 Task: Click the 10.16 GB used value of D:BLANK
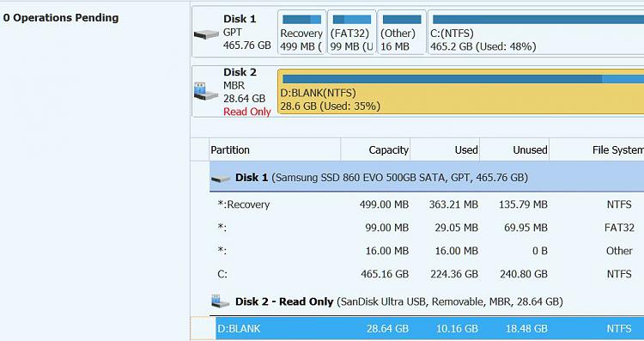pos(457,329)
